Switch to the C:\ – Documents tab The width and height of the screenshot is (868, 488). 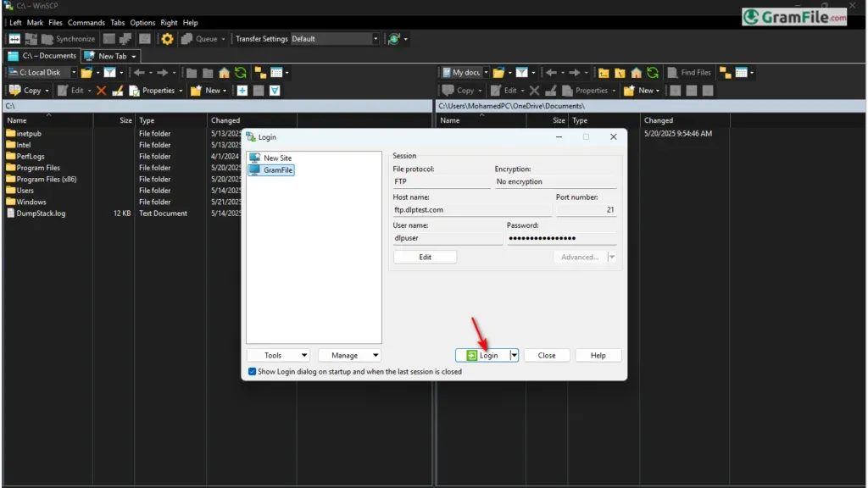[x=42, y=56]
